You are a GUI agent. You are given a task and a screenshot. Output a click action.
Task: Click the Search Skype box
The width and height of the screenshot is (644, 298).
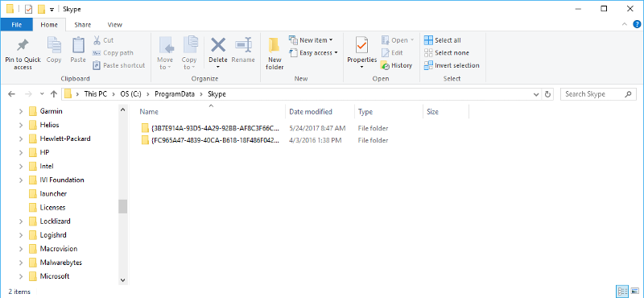pyautogui.click(x=598, y=94)
